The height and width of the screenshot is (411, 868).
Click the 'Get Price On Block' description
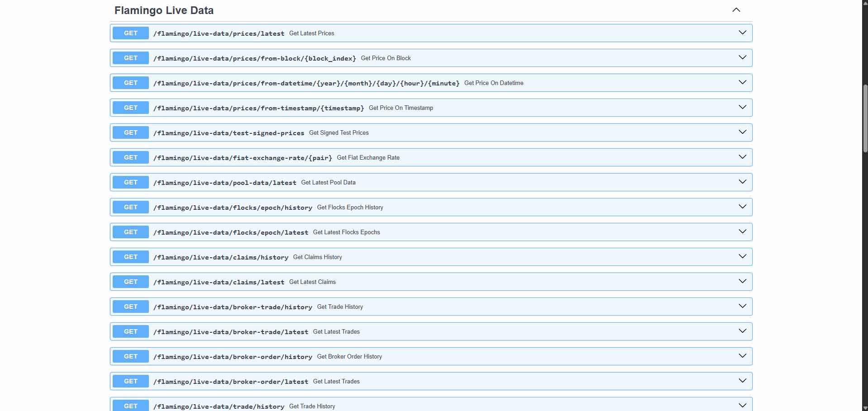point(386,58)
